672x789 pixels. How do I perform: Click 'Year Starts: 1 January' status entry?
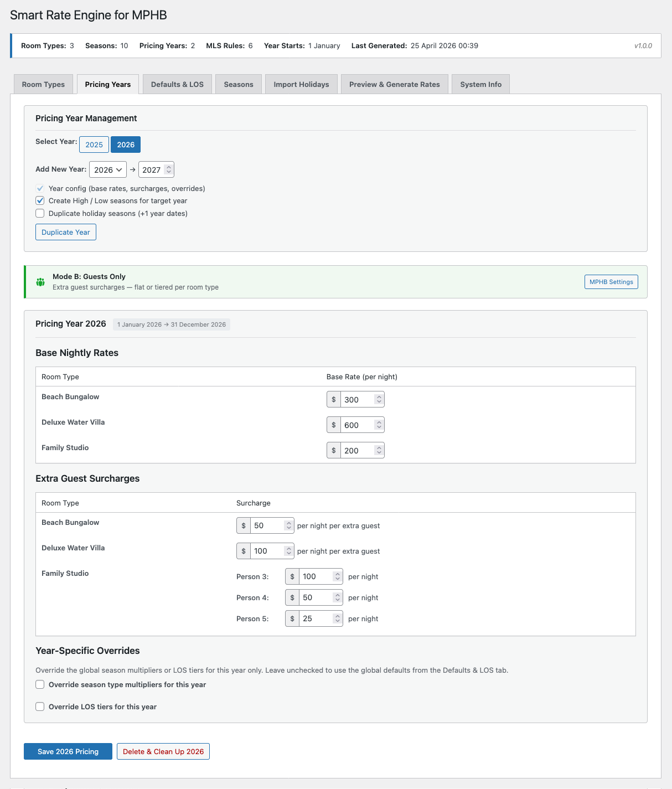tap(302, 46)
